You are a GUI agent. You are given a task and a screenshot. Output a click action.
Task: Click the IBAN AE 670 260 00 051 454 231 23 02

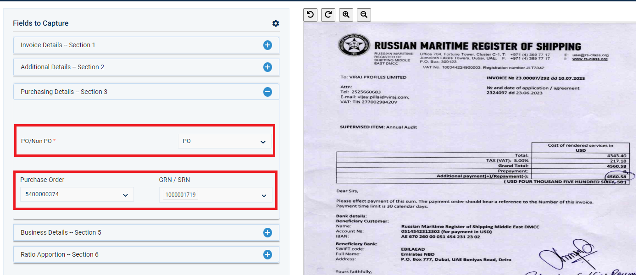[x=440, y=236]
